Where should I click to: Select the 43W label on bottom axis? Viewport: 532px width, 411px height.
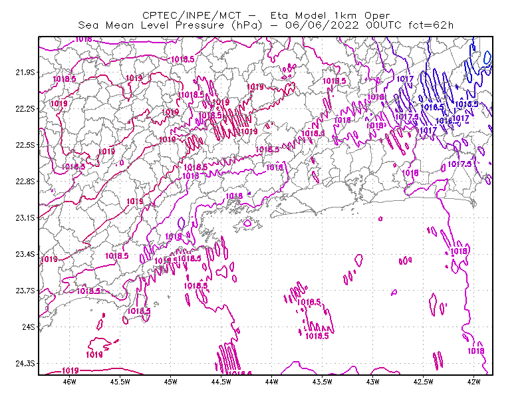point(373,382)
